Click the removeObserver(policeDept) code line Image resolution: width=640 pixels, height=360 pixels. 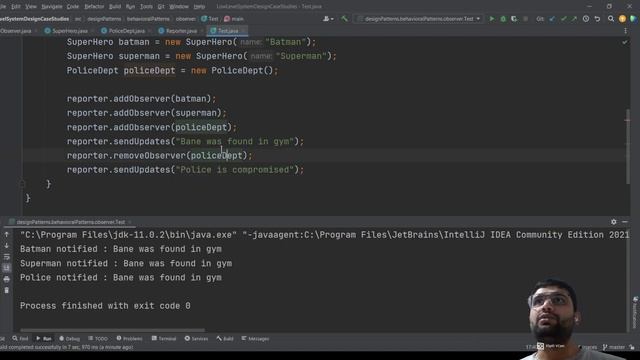[160, 156]
